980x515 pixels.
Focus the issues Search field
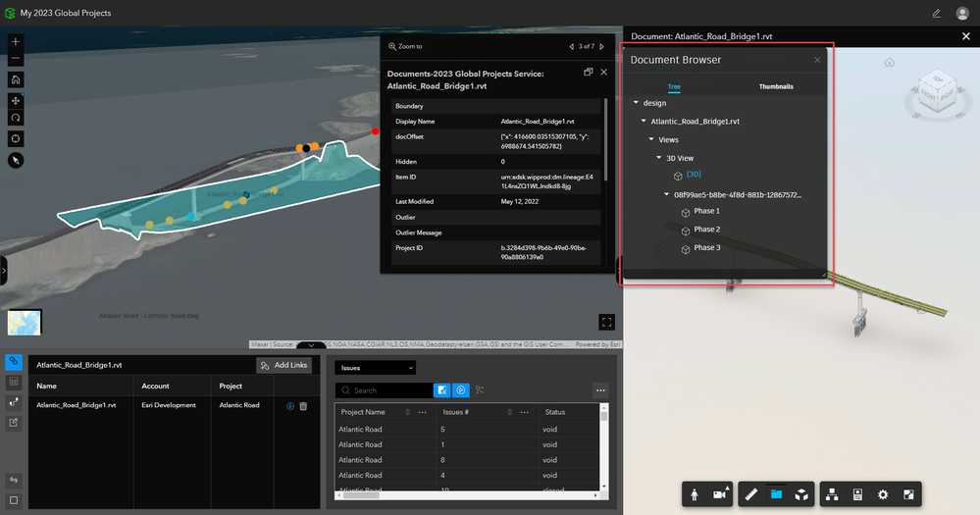[385, 390]
